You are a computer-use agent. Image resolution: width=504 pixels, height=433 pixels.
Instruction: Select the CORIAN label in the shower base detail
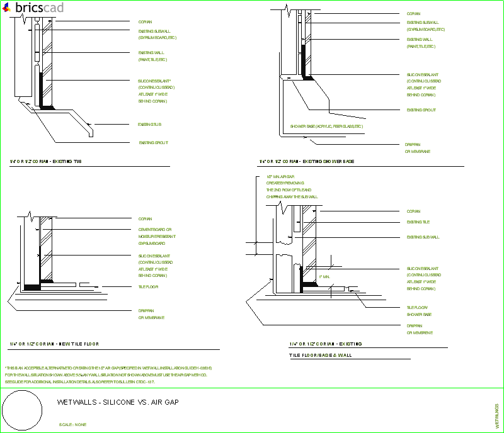tap(413, 14)
